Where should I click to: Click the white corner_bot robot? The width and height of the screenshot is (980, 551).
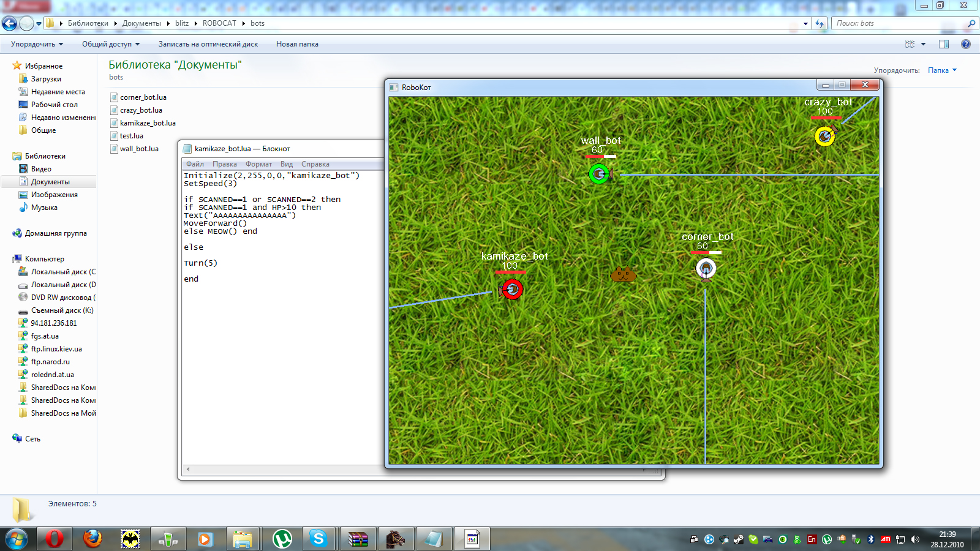(x=706, y=269)
